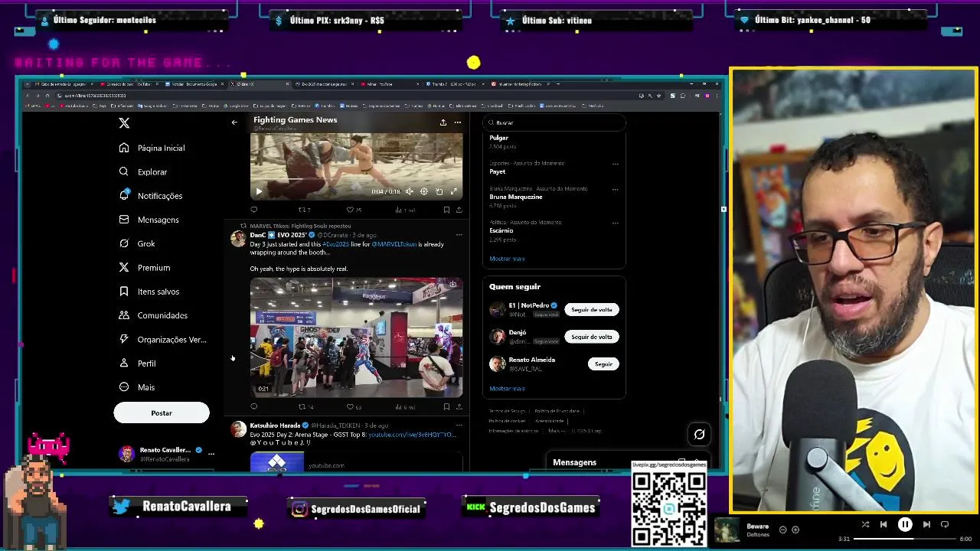Mute the fighting game video
This screenshot has width=980, height=551.
(409, 191)
